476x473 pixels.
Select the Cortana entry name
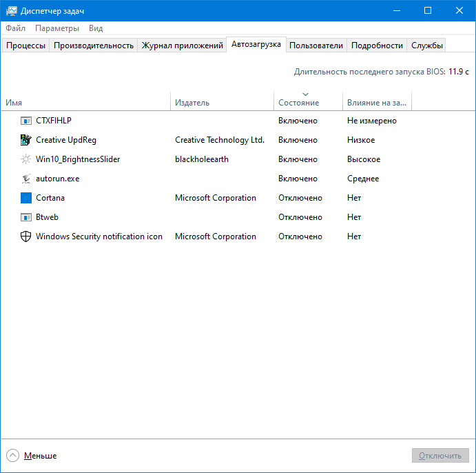(50, 198)
